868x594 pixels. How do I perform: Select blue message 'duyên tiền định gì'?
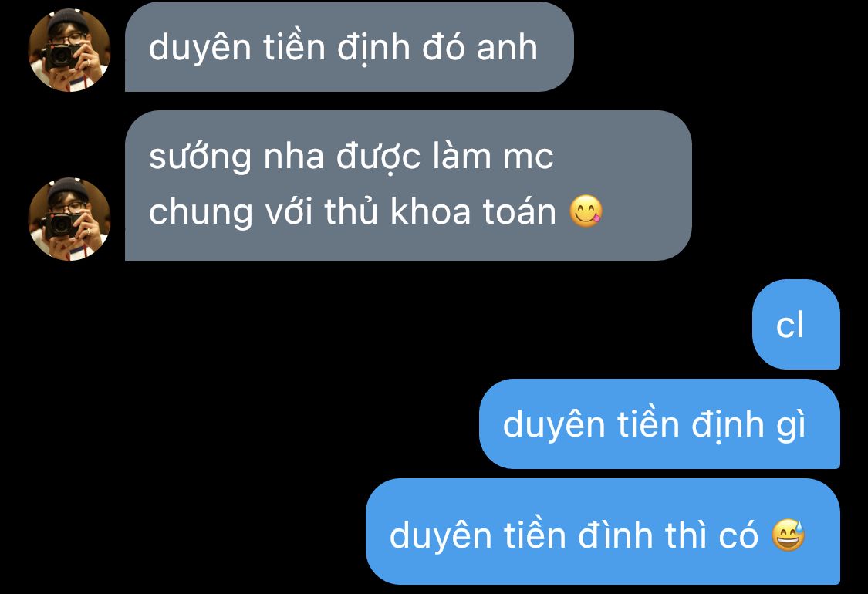tap(660, 424)
